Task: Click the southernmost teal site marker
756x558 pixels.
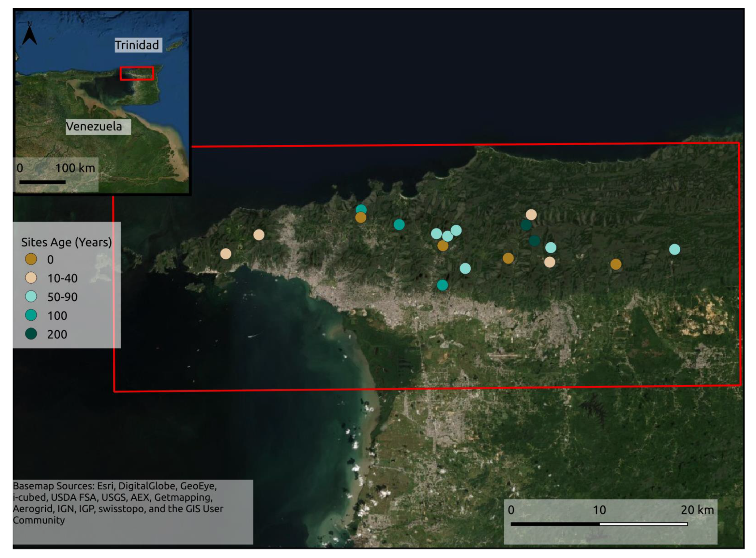Action: click(x=442, y=285)
